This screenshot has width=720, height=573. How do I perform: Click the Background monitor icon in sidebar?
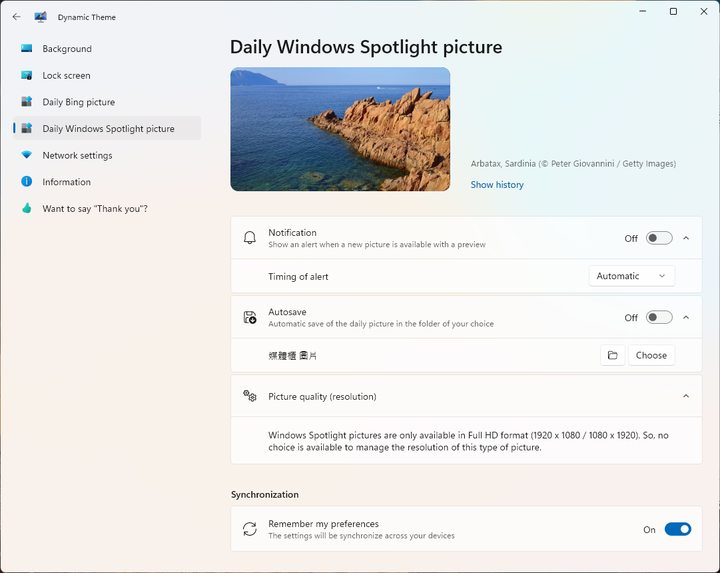point(27,48)
